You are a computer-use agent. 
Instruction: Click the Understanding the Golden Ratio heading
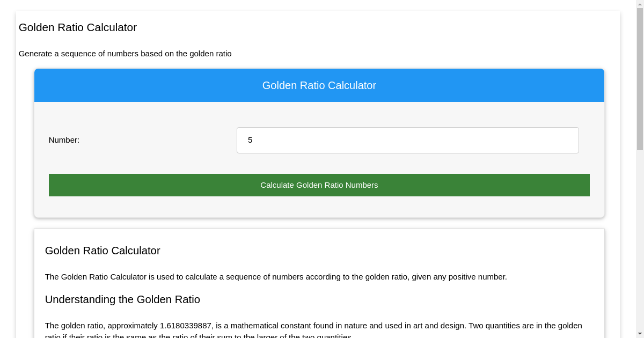pyautogui.click(x=122, y=299)
